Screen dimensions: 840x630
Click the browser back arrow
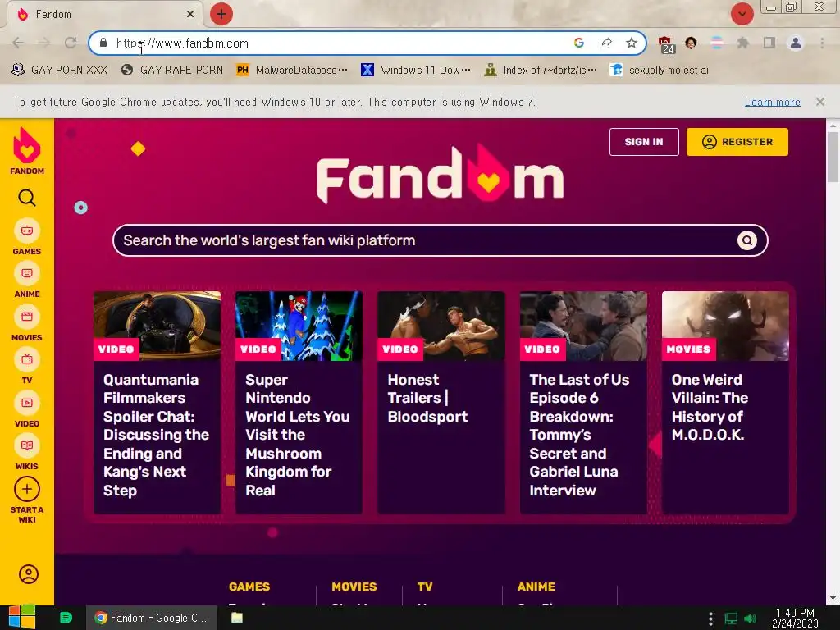tap(18, 43)
